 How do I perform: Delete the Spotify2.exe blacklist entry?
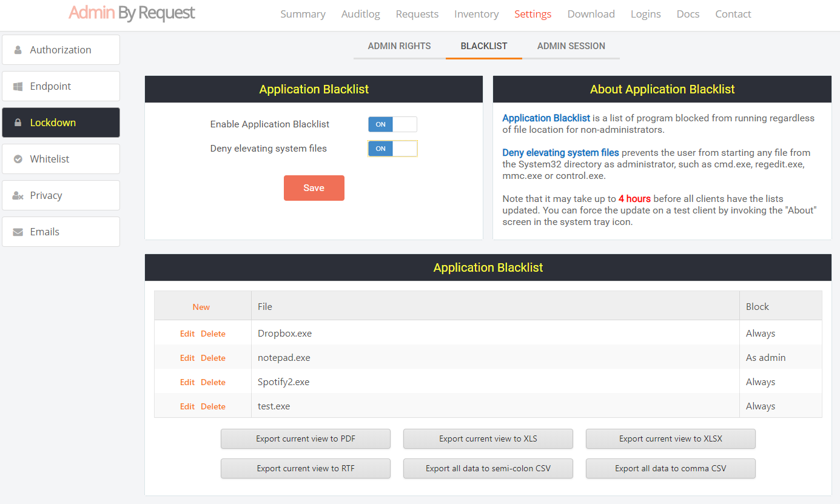point(213,382)
